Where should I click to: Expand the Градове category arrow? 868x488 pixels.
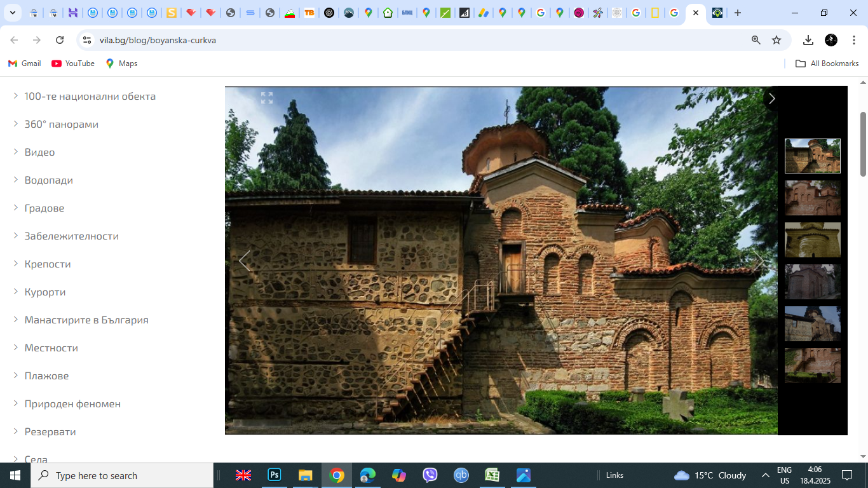coord(16,208)
